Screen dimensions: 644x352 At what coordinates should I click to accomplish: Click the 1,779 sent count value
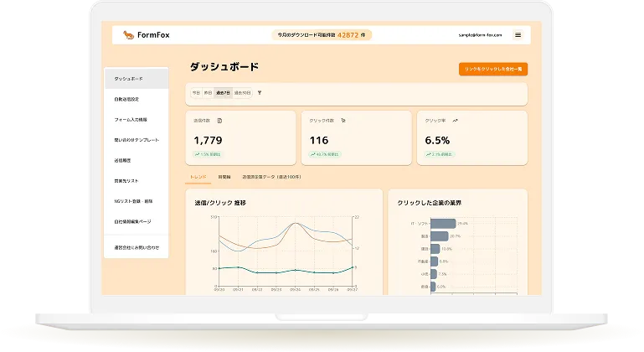coord(208,140)
